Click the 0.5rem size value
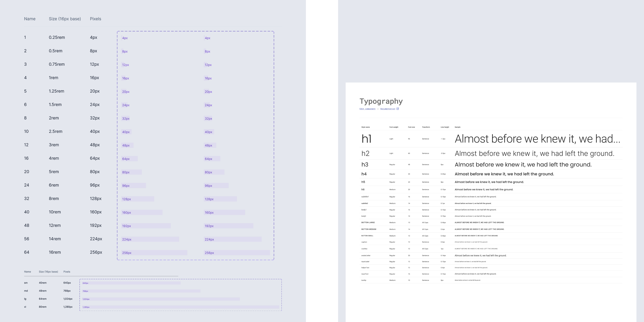 [56, 51]
